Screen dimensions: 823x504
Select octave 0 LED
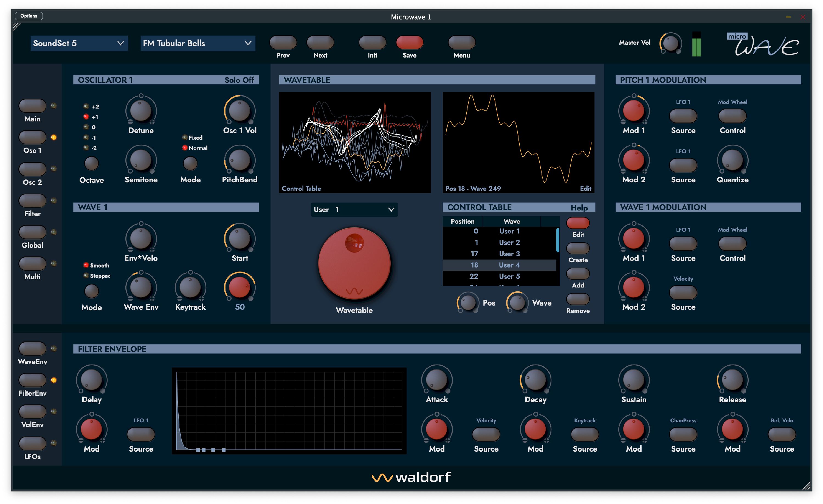tap(86, 127)
